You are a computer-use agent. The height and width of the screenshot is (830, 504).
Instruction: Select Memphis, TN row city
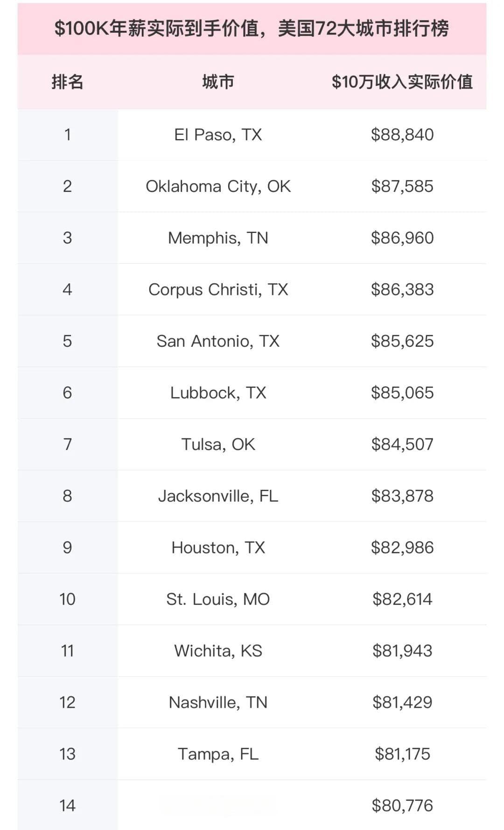coord(218,238)
